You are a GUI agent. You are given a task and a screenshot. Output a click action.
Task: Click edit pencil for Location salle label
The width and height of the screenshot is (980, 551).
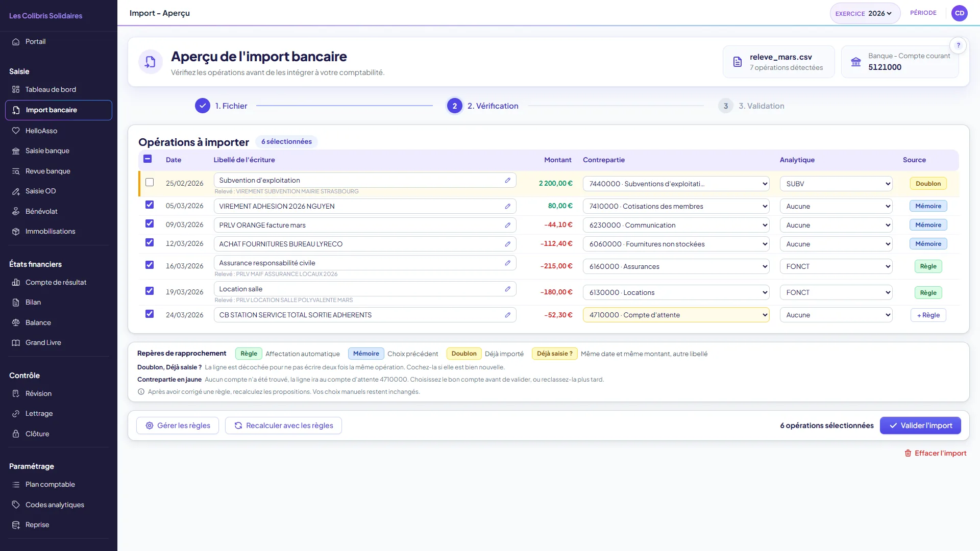coord(507,289)
